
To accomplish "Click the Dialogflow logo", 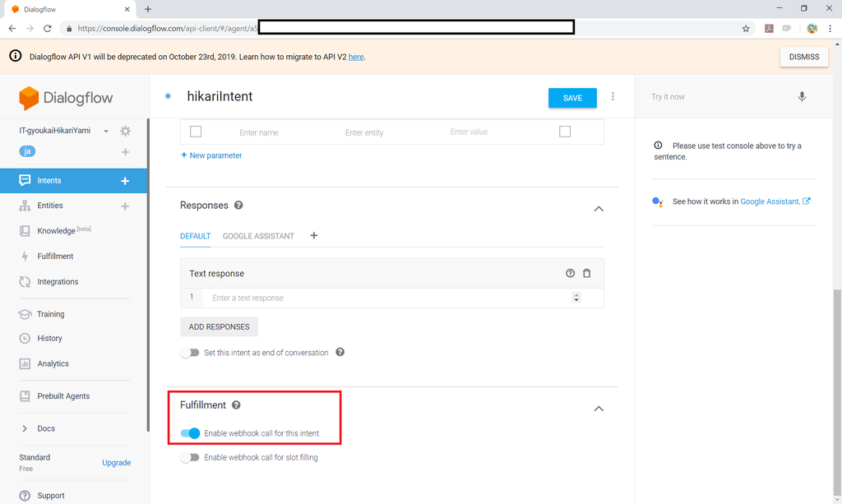I will pyautogui.click(x=66, y=98).
